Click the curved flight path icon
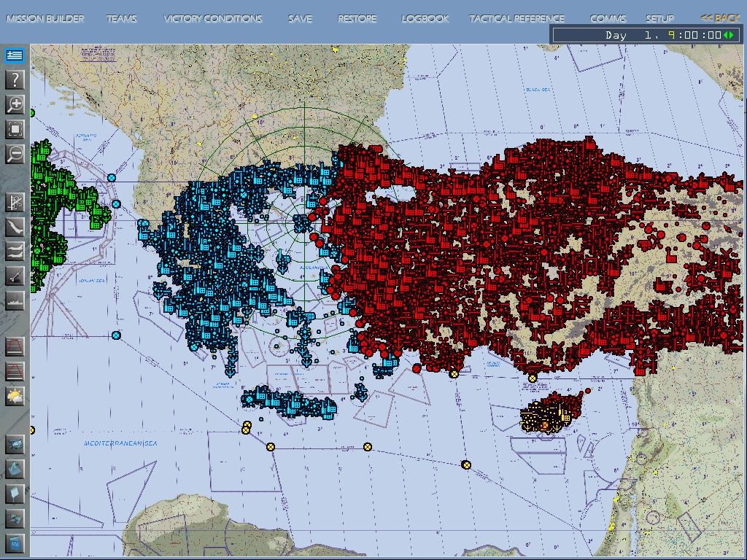 tap(15, 227)
